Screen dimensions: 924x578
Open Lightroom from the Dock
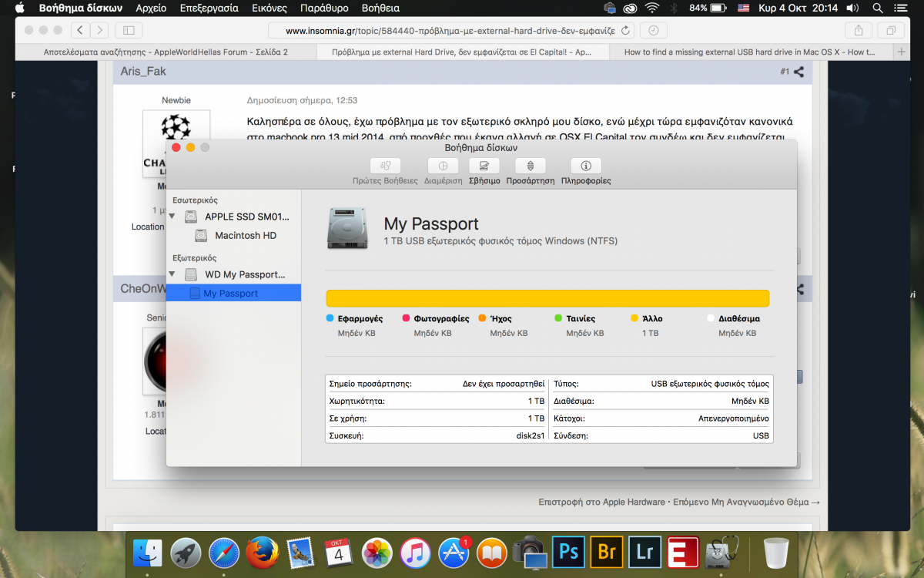pos(644,553)
